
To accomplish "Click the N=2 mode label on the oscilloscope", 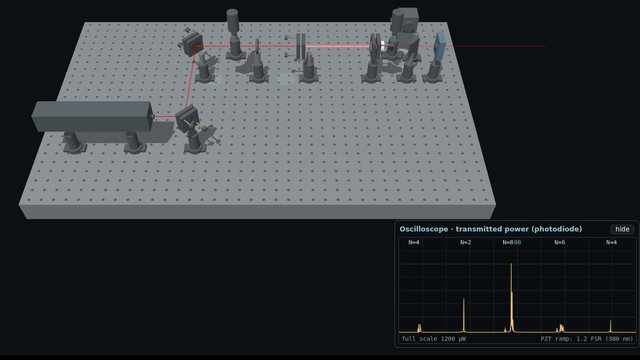I will tap(465, 242).
